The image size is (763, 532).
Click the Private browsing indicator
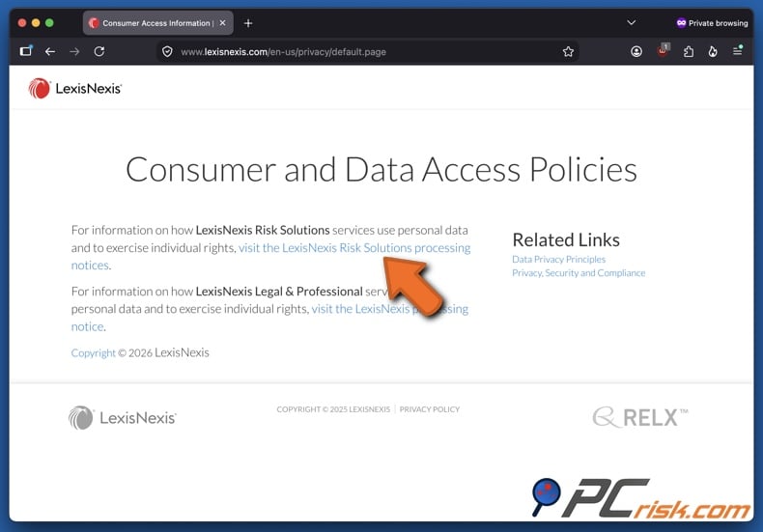712,23
